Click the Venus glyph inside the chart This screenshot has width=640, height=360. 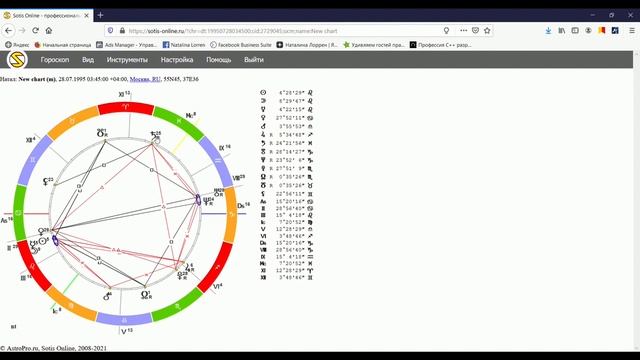click(41, 231)
